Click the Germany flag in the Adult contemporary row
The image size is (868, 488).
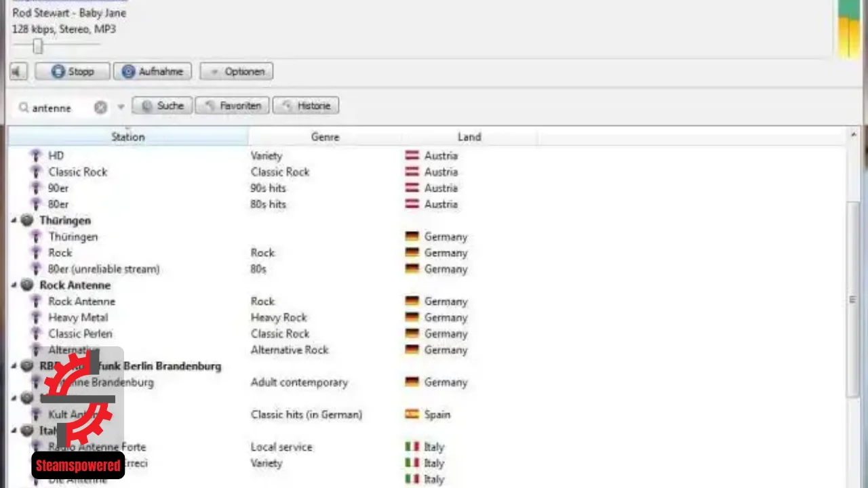point(412,382)
